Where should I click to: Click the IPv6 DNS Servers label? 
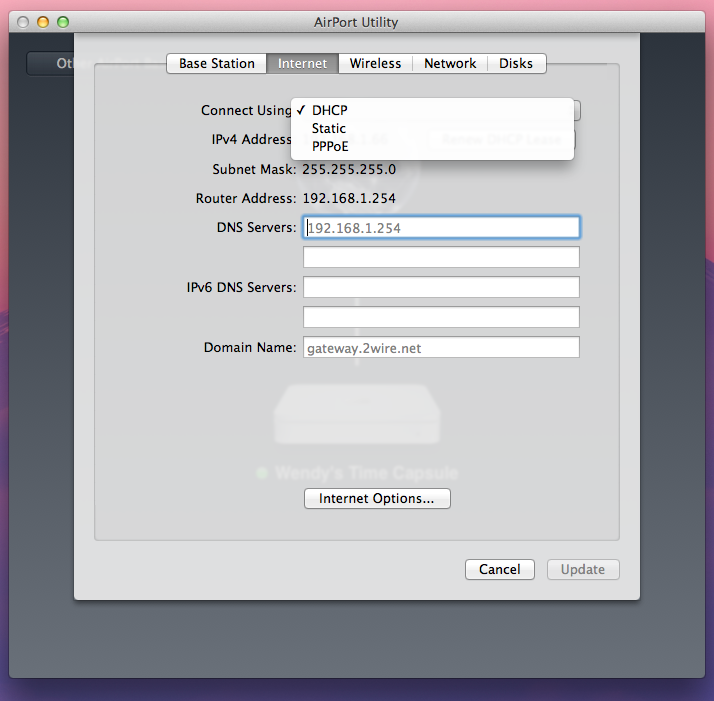[241, 287]
